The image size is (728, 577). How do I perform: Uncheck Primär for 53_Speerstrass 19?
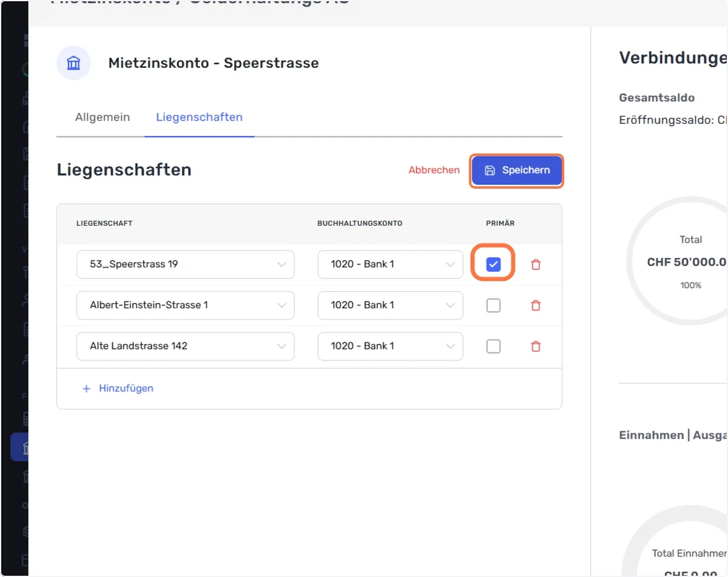click(x=494, y=264)
